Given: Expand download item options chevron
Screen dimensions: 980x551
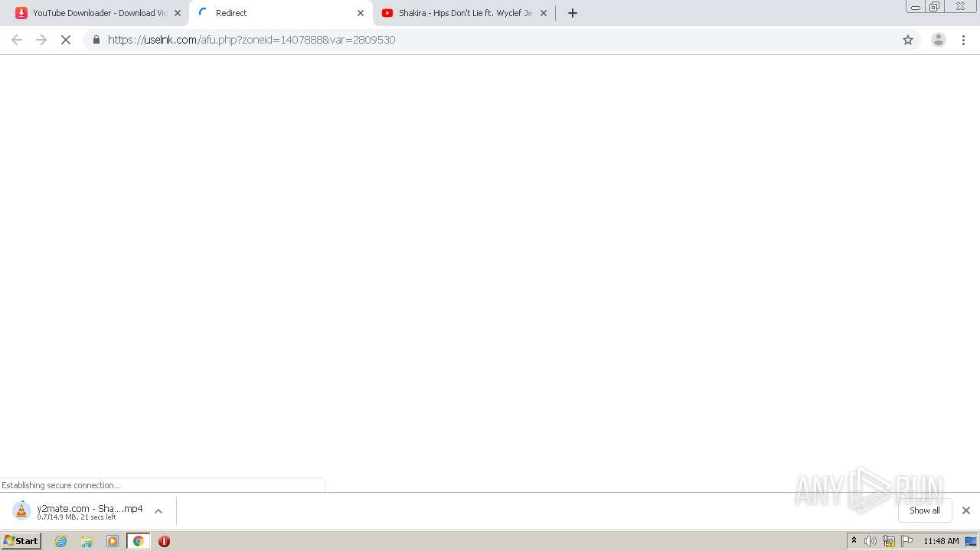Looking at the screenshot, I should [x=158, y=511].
